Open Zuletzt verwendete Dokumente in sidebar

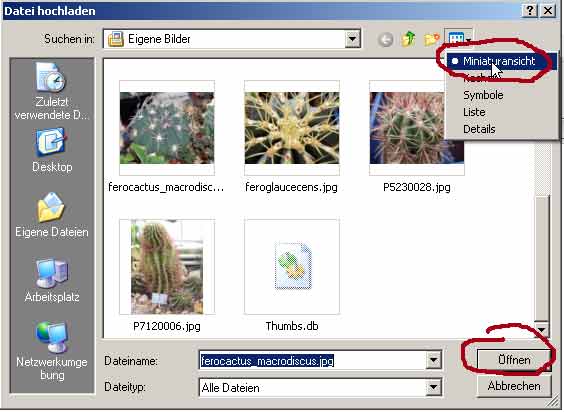click(51, 91)
